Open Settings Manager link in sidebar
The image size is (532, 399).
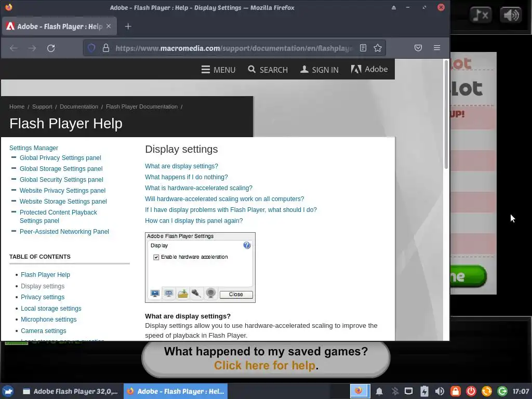point(34,148)
